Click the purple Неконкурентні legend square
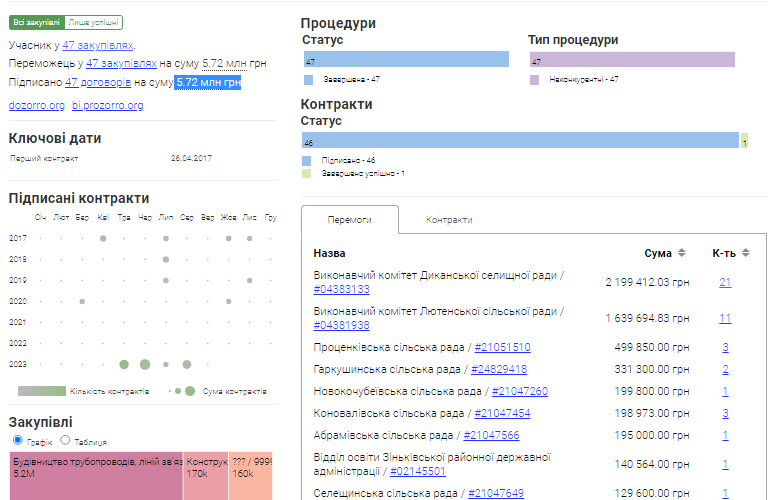This screenshot has width=769, height=500. [534, 78]
